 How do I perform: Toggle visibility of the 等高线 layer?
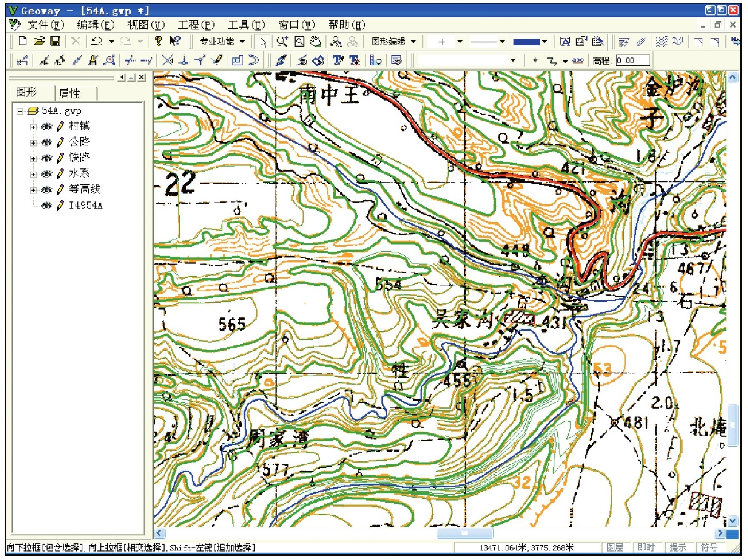(47, 189)
